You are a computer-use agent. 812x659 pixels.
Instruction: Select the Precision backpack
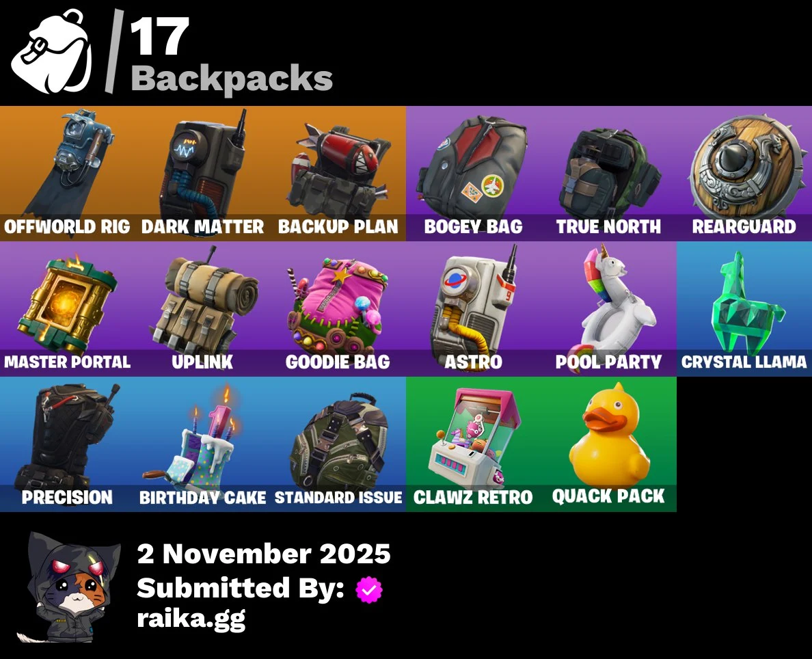tap(67, 444)
